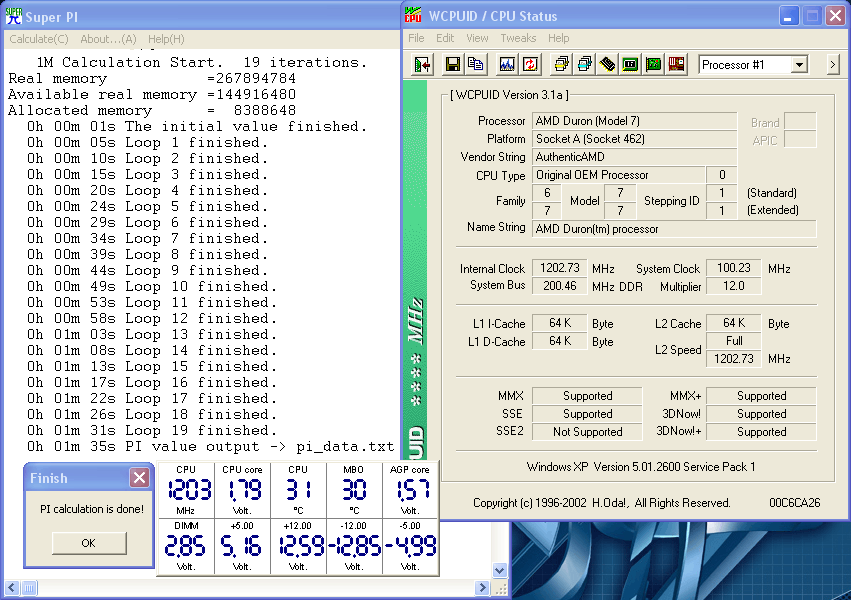The width and height of the screenshot is (851, 600).
Task: Click the vertical scrollbar down arrow
Action: (501, 571)
